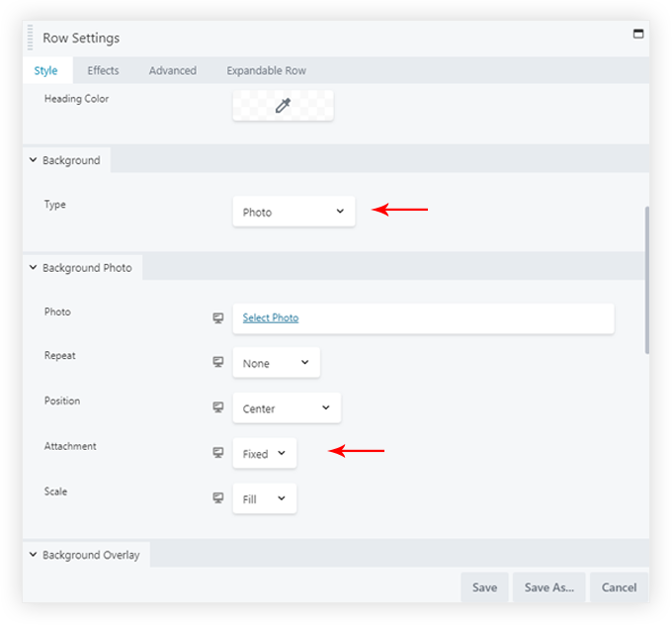Click the responsive device icon beside Scale
Image resolution: width=672 pixels, height=625 pixels.
point(218,498)
